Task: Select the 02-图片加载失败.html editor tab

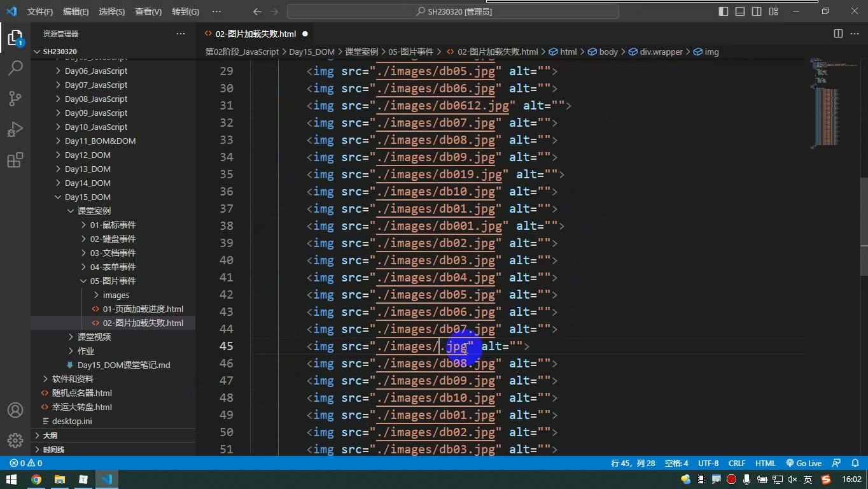Action: (255, 34)
